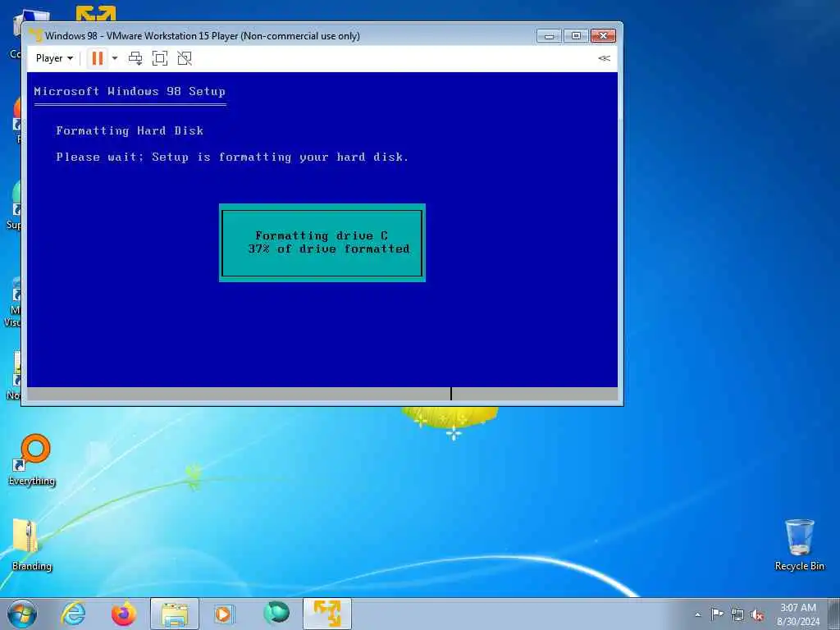The height and width of the screenshot is (630, 840).
Task: Minimize the VMware Player window
Action: (549, 36)
